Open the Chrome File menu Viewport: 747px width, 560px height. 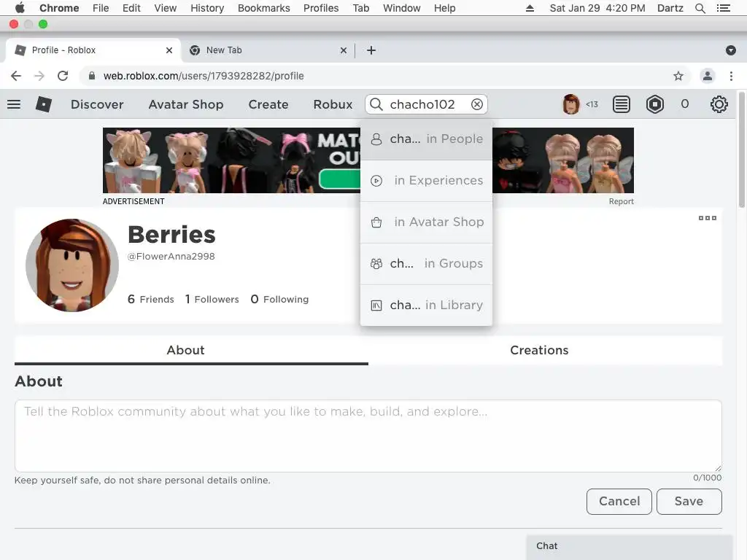coord(101,8)
